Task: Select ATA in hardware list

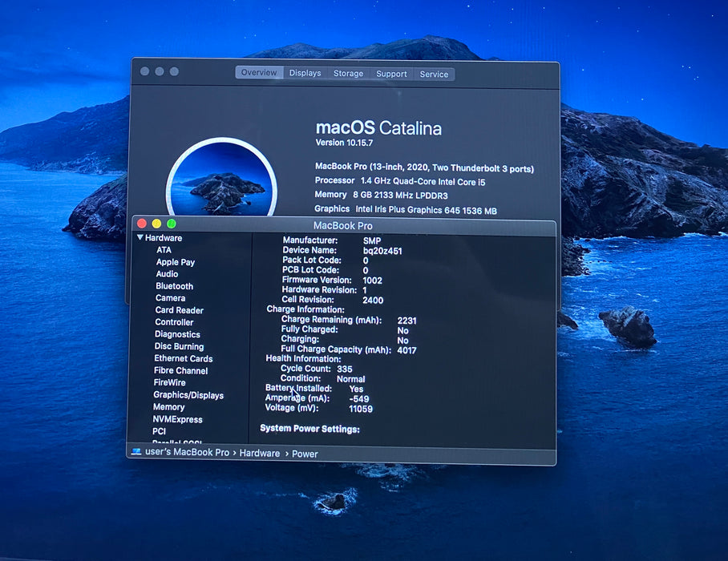Action: (x=164, y=250)
